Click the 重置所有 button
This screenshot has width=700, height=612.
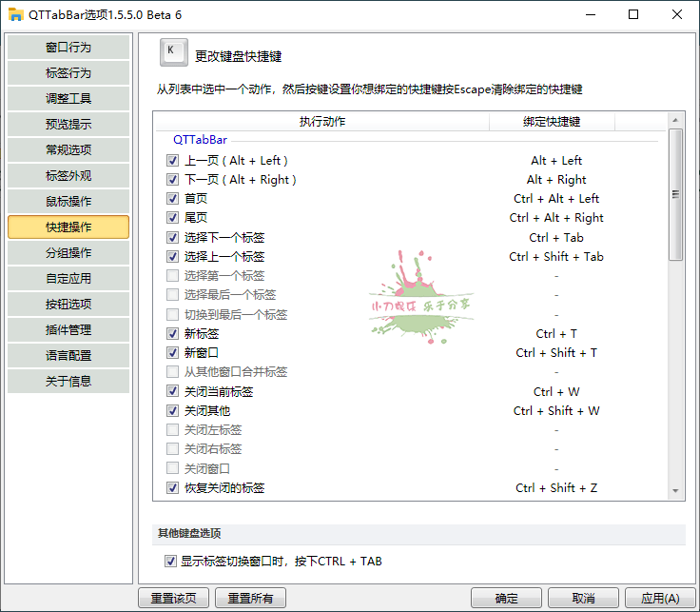(250, 599)
